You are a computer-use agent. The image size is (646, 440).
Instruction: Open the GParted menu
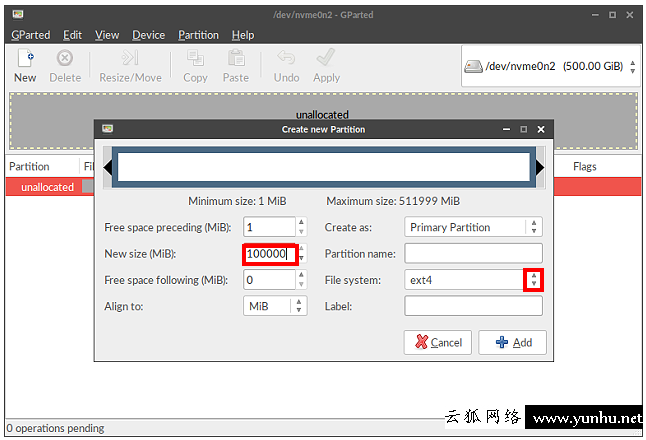coord(30,35)
